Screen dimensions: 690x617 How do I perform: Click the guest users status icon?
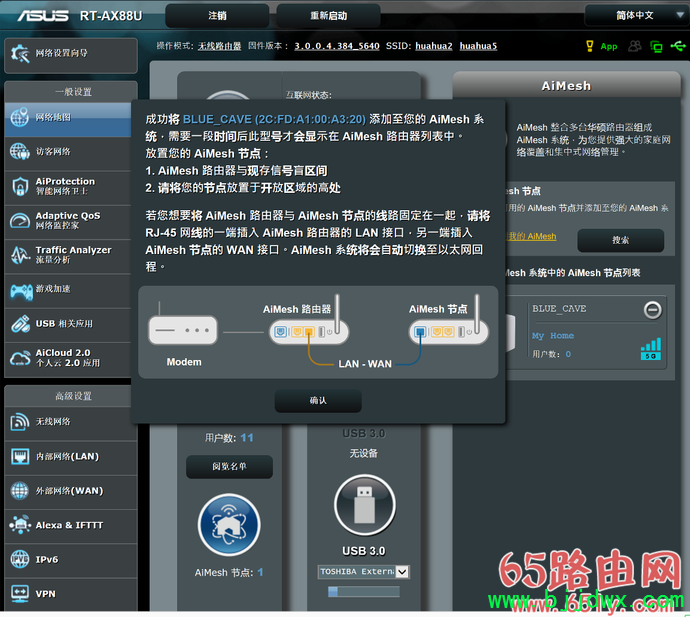pyautogui.click(x=635, y=46)
